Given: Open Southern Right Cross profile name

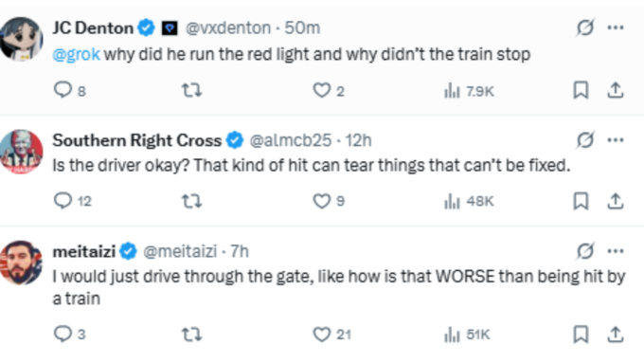Looking at the screenshot, I should pos(137,140).
